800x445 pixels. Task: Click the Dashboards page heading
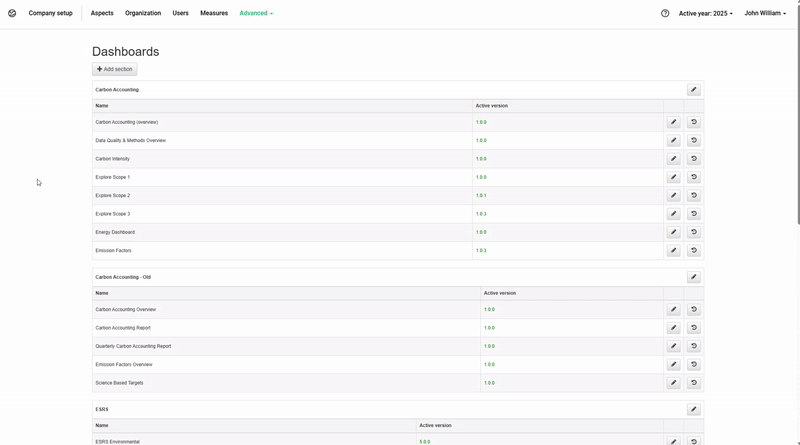tap(126, 52)
